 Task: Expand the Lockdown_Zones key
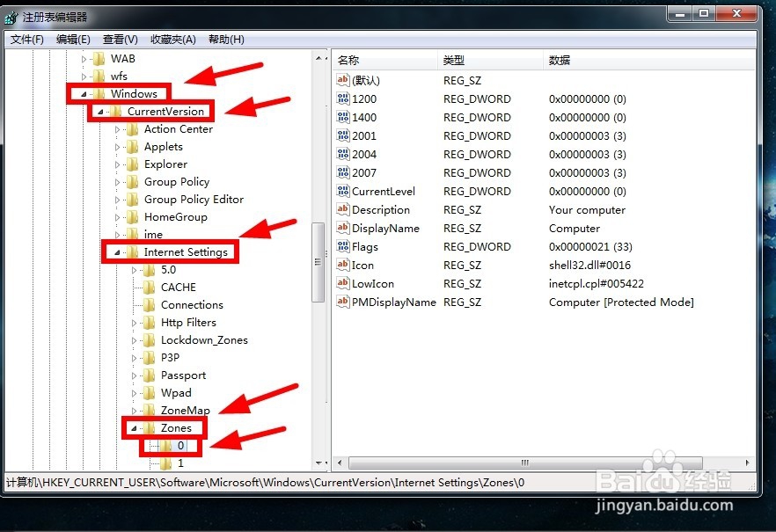(134, 340)
